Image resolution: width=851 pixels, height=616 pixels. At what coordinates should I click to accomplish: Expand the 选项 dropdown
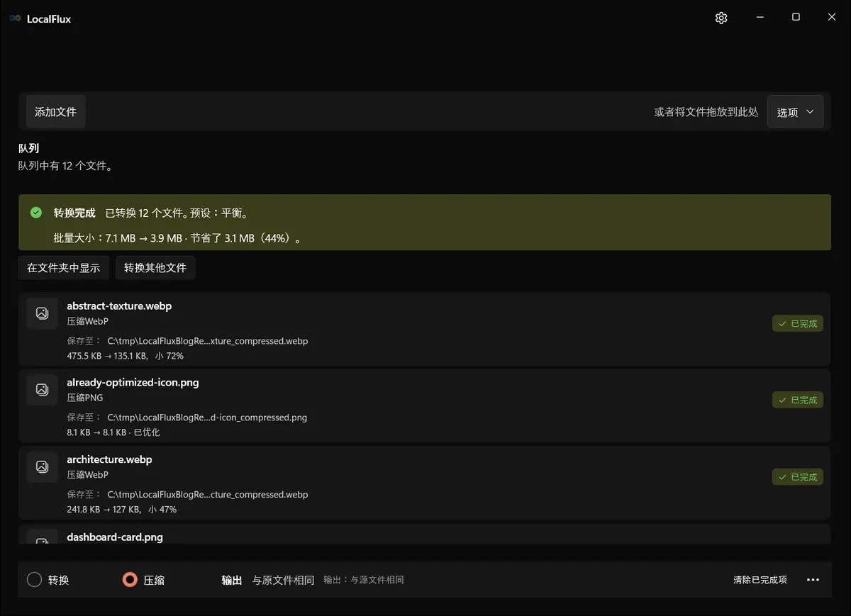point(795,112)
